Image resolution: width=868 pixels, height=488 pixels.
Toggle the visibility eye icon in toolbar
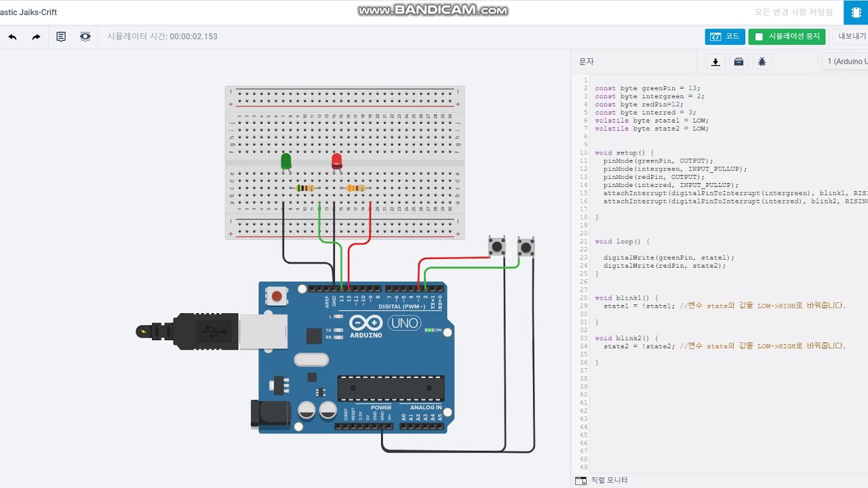click(85, 37)
